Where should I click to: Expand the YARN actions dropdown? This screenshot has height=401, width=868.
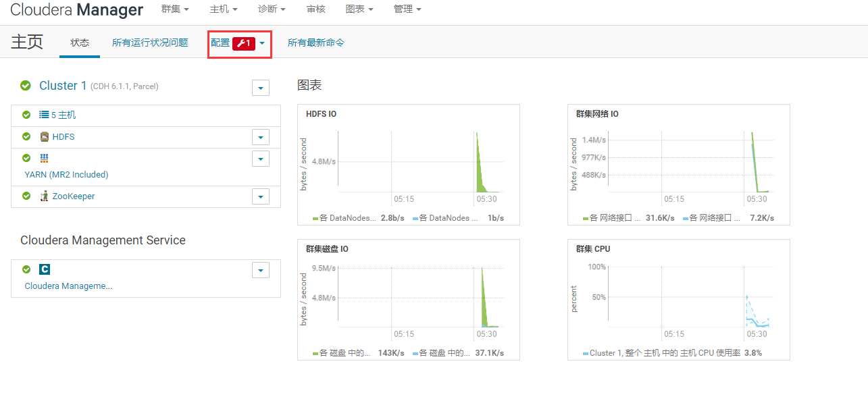pos(261,159)
